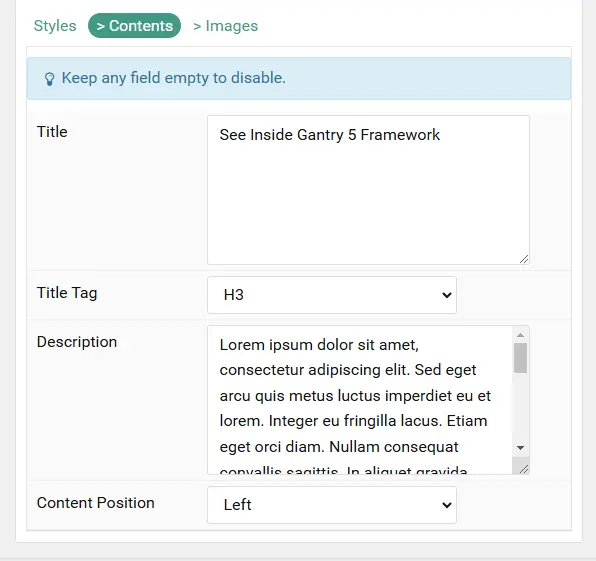This screenshot has width=596, height=561.
Task: Click the Description scrollbar thumb
Action: [520, 358]
